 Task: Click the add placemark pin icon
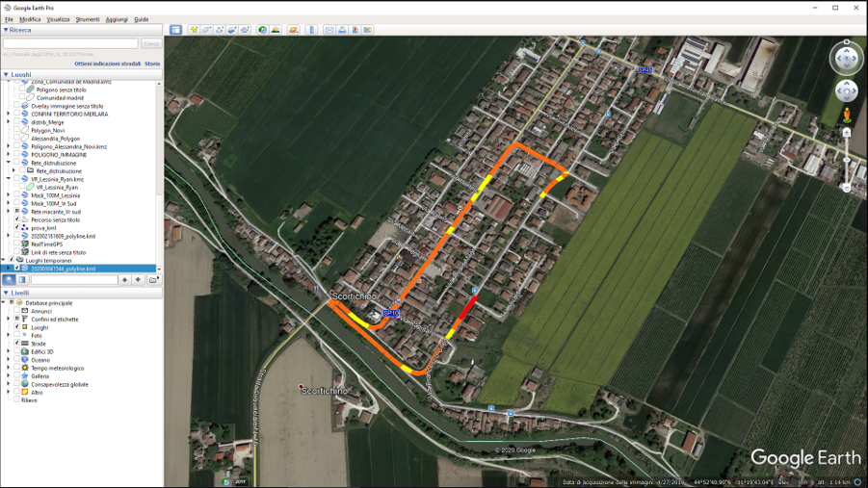pyautogui.click(x=194, y=30)
